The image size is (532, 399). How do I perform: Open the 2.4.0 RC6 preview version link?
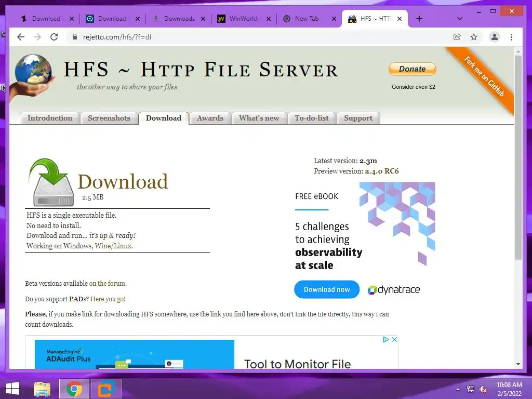click(x=382, y=171)
